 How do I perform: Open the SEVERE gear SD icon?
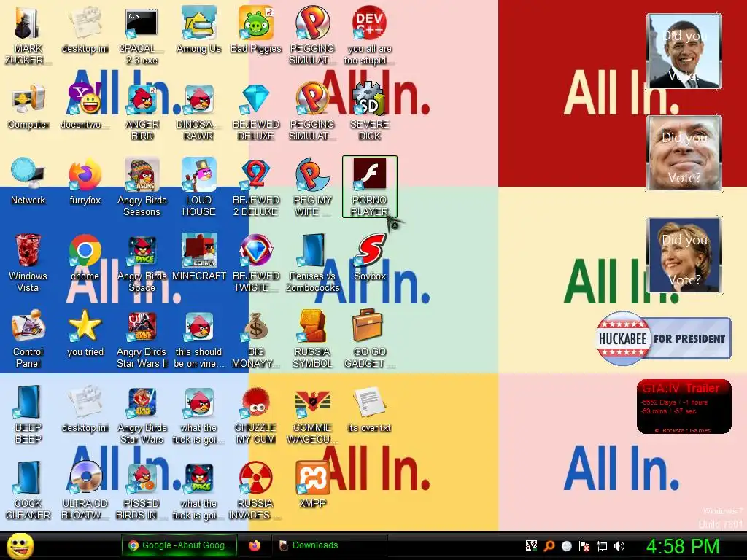(x=370, y=112)
